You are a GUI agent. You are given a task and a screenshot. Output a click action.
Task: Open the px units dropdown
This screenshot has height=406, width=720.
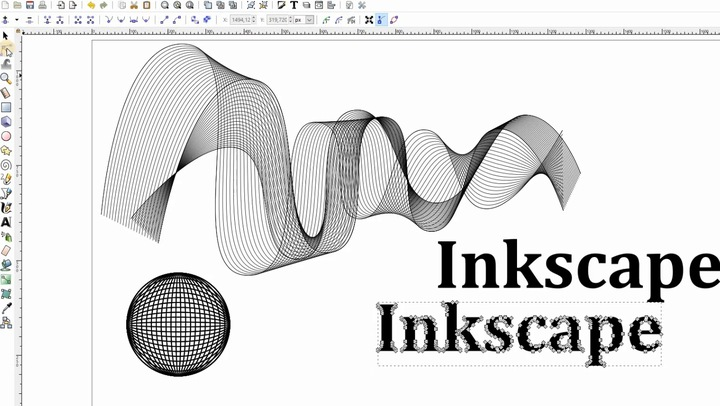tap(310, 20)
